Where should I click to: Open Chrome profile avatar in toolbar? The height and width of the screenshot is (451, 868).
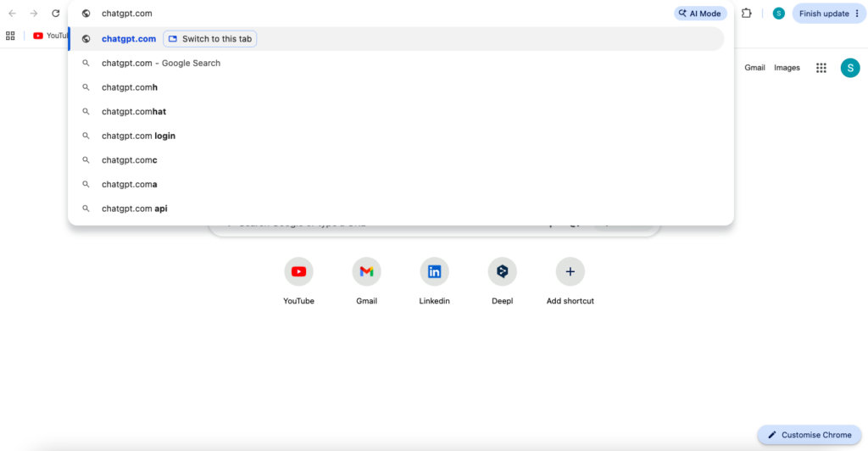pyautogui.click(x=778, y=14)
